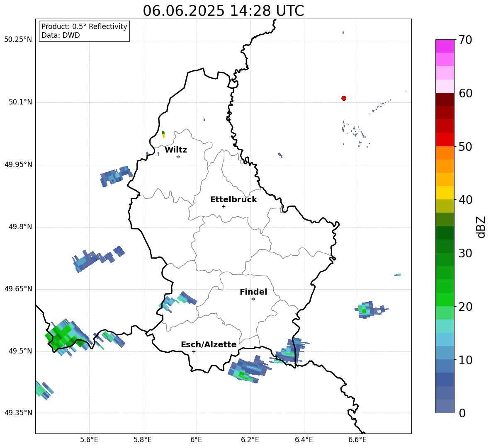This screenshot has width=491, height=448.
Task: Click the 60 tick label on the colorbar
Action: (465, 93)
